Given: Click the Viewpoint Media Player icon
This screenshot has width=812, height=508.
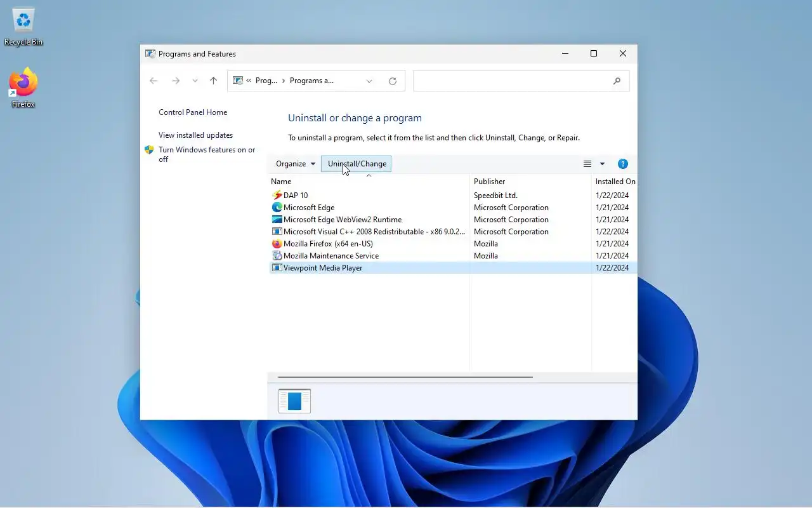Looking at the screenshot, I should (277, 268).
